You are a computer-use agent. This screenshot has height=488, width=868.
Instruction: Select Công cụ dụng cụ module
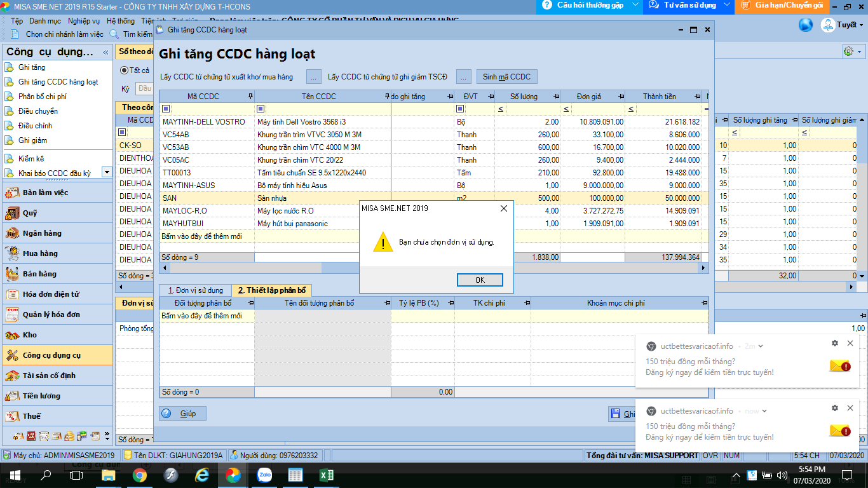(x=57, y=355)
